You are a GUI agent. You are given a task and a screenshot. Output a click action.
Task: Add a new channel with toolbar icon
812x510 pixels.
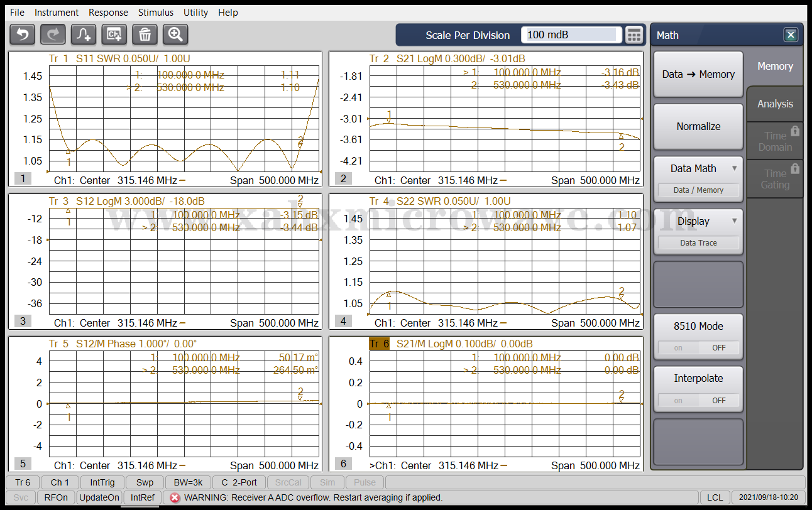pyautogui.click(x=114, y=35)
